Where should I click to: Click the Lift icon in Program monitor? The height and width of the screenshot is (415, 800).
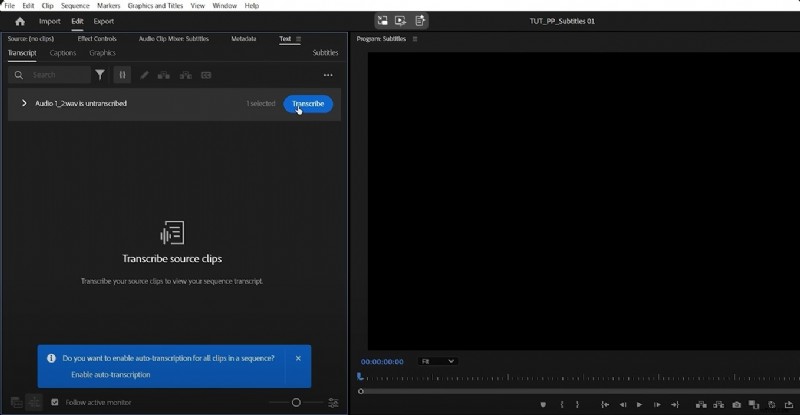(702, 405)
